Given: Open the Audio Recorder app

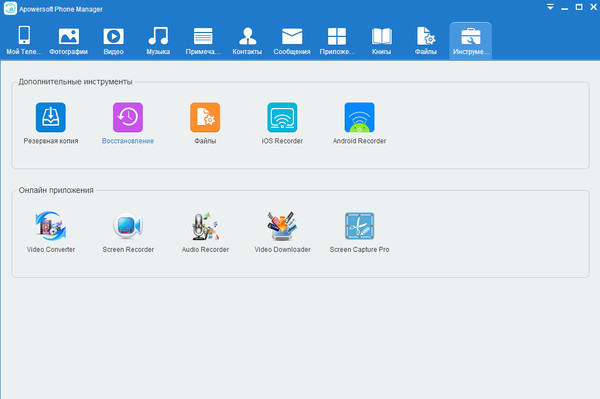Looking at the screenshot, I should click(x=205, y=226).
